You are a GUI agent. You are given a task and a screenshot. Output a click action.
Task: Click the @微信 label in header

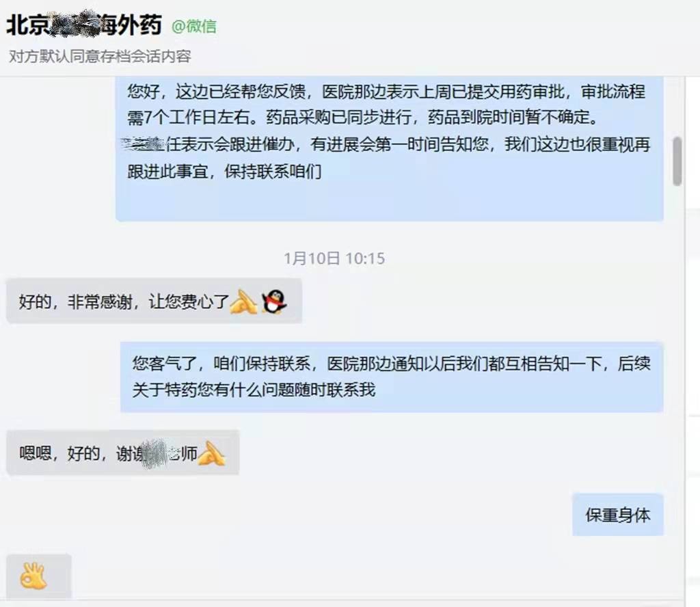pyautogui.click(x=193, y=27)
